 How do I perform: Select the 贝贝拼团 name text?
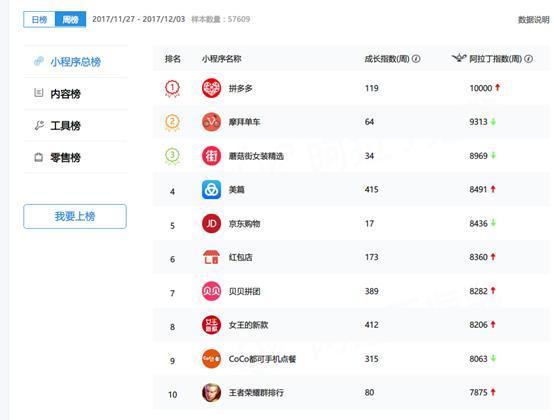click(244, 291)
